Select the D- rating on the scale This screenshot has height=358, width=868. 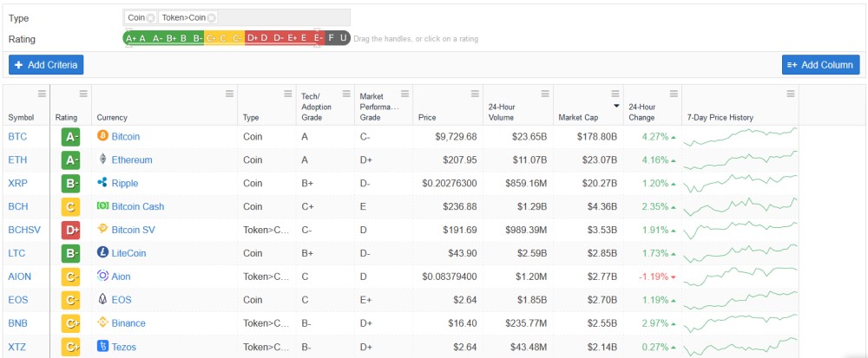pyautogui.click(x=279, y=38)
